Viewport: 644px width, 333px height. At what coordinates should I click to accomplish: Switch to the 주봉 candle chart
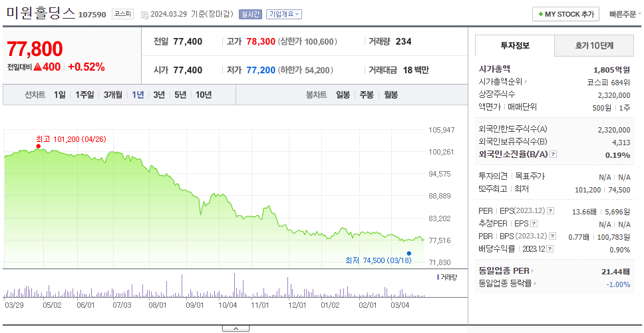(367, 95)
